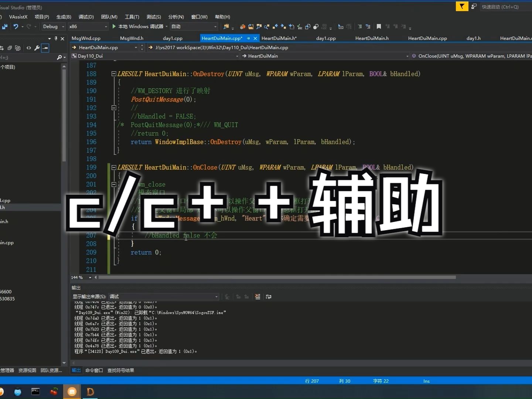Click the terminal icon in the taskbar
The width and height of the screenshot is (532, 399).
35,392
